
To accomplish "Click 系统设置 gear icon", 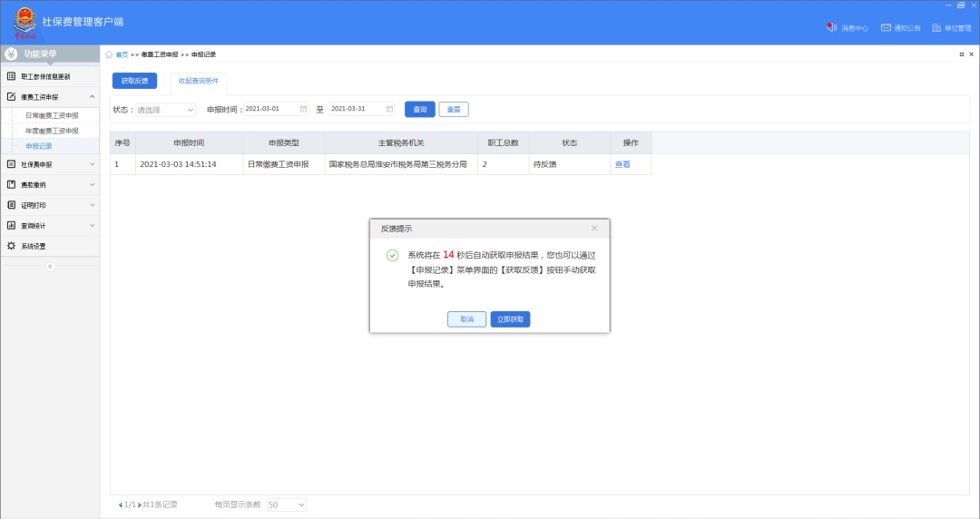I will [x=12, y=246].
